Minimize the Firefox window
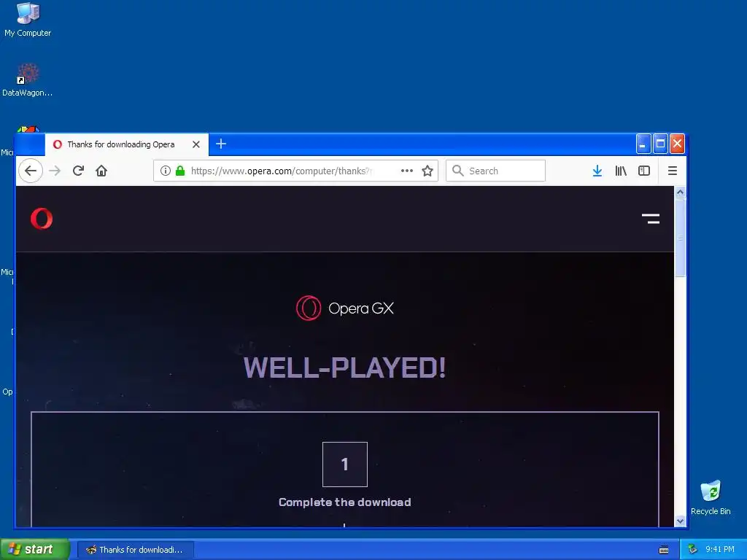 tap(643, 144)
